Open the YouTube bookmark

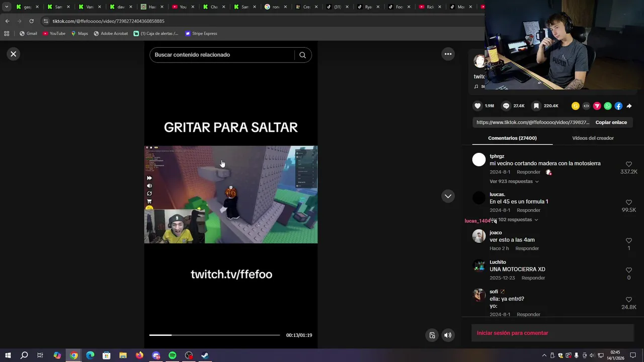pyautogui.click(x=54, y=34)
